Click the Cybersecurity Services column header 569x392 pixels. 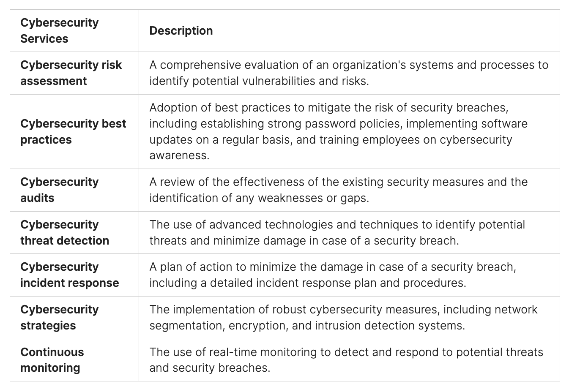pos(59,30)
